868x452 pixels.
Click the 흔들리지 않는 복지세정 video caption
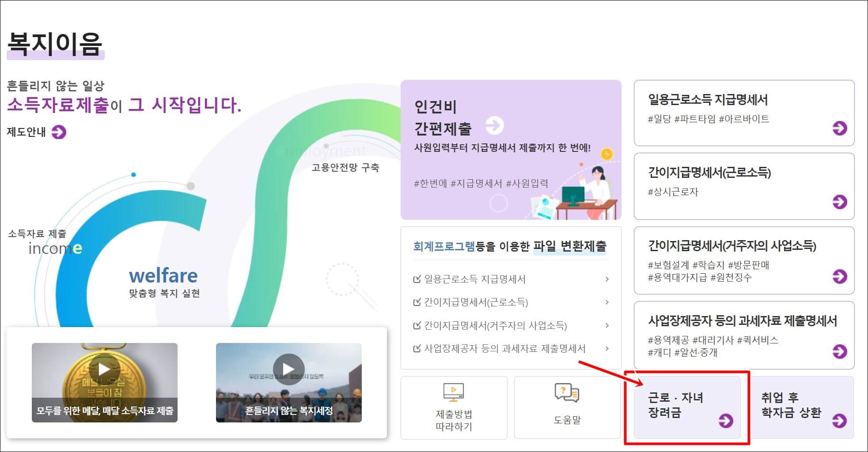(x=289, y=411)
